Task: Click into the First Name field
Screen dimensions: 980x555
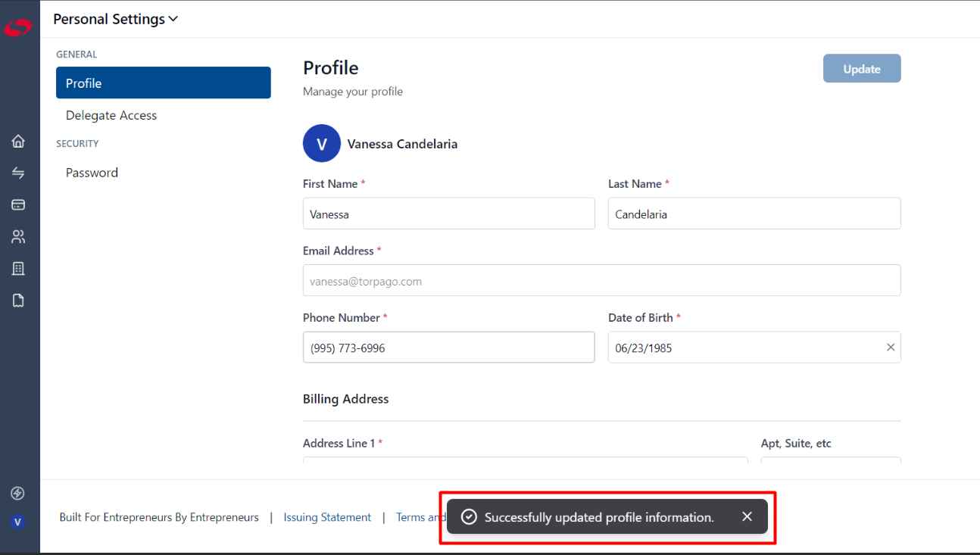Action: pyautogui.click(x=449, y=214)
